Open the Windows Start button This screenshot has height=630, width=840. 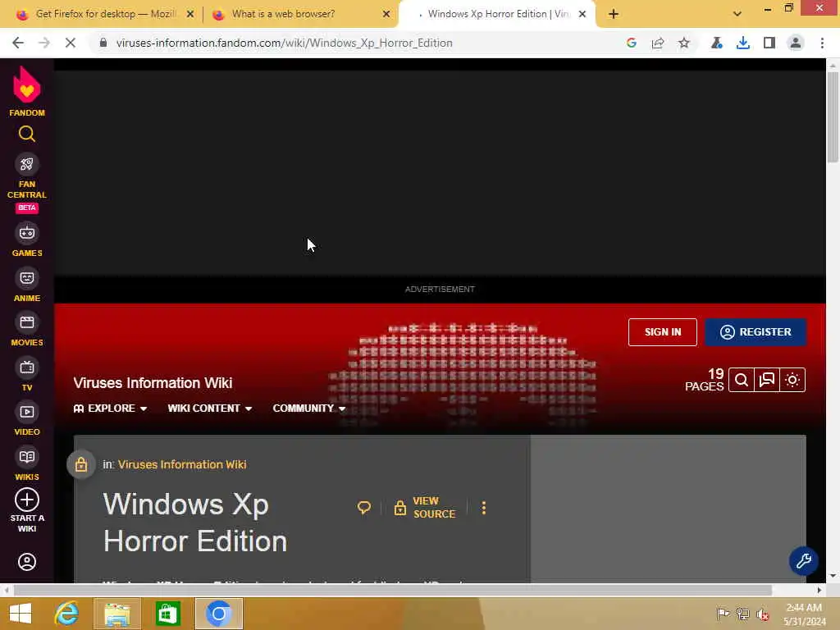pyautogui.click(x=21, y=614)
